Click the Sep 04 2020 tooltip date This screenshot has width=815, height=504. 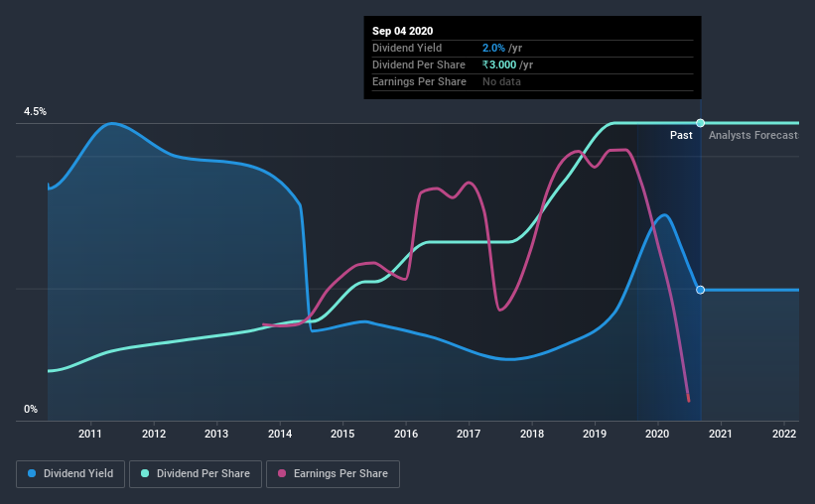click(x=402, y=31)
